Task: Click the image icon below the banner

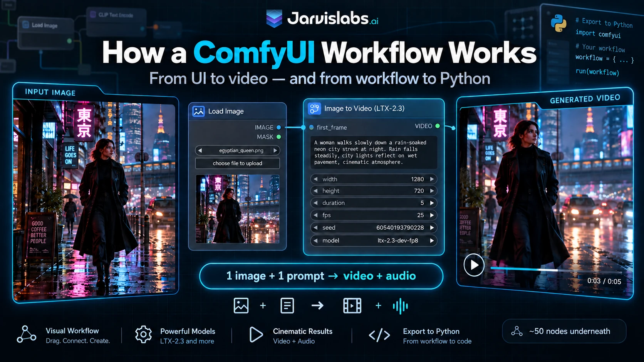Action: tap(241, 305)
